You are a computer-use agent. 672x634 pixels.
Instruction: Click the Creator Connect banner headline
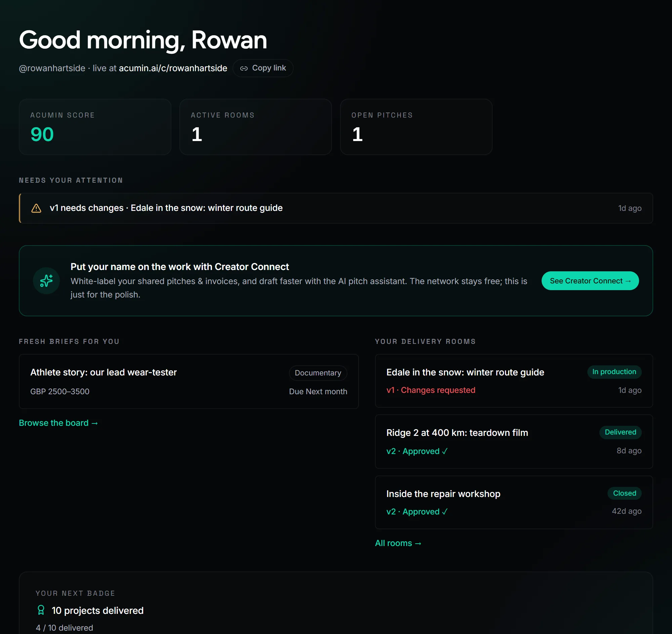pyautogui.click(x=179, y=267)
